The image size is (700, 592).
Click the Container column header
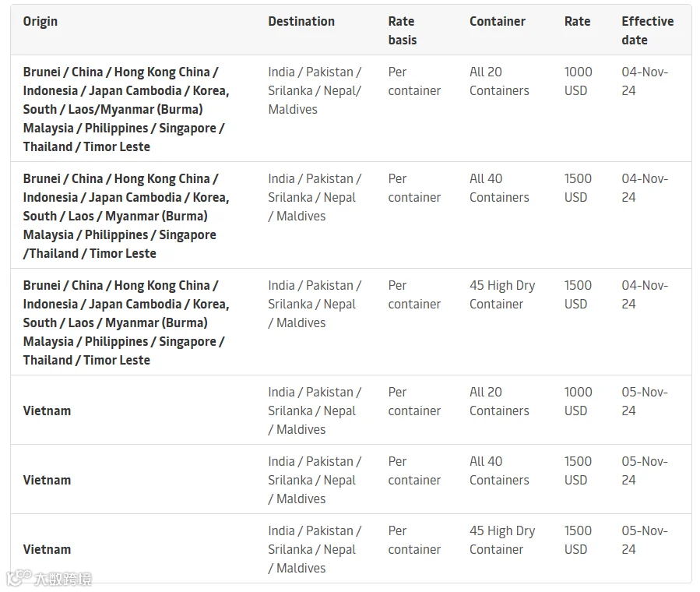tap(497, 21)
